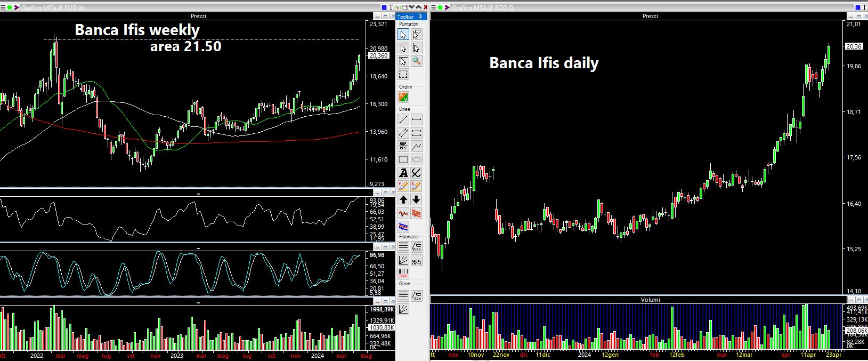Choose the rectangle drawing tool
This screenshot has width=868, height=361.
[403, 159]
